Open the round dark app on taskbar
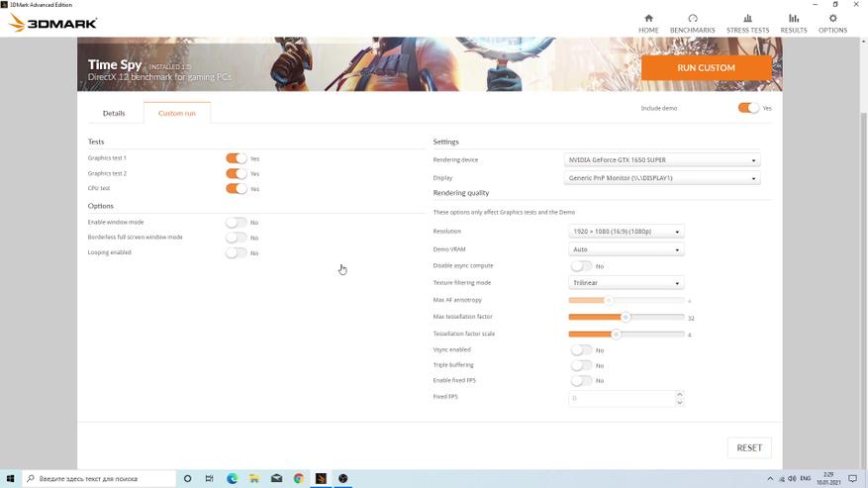 pyautogui.click(x=342, y=478)
